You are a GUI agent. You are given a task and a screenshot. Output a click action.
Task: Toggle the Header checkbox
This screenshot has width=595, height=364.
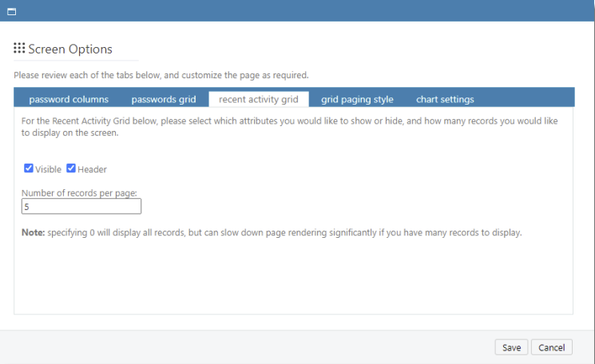point(71,168)
